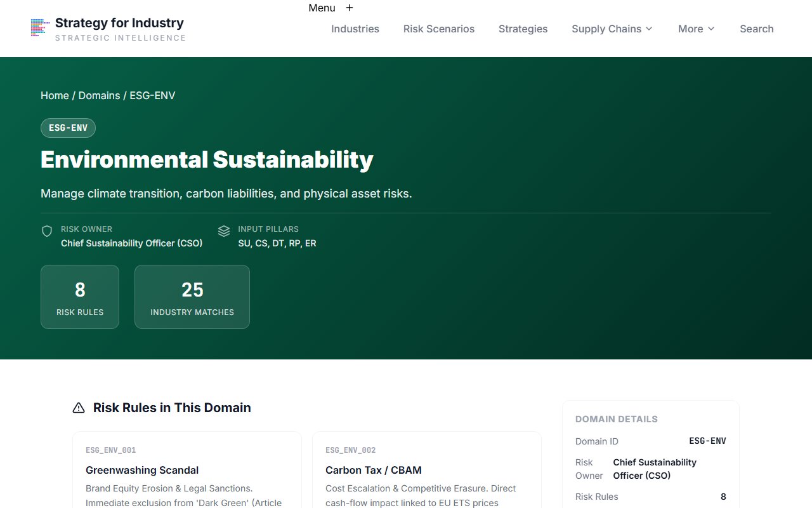Select the 8 Risk Rules stat card
The image size is (812, 508).
(79, 297)
